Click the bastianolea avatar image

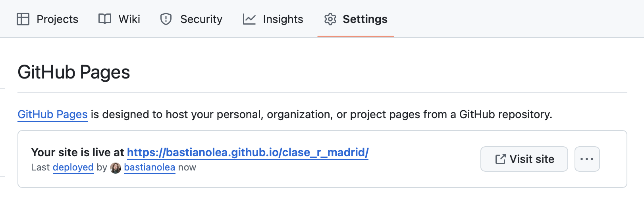pyautogui.click(x=116, y=168)
